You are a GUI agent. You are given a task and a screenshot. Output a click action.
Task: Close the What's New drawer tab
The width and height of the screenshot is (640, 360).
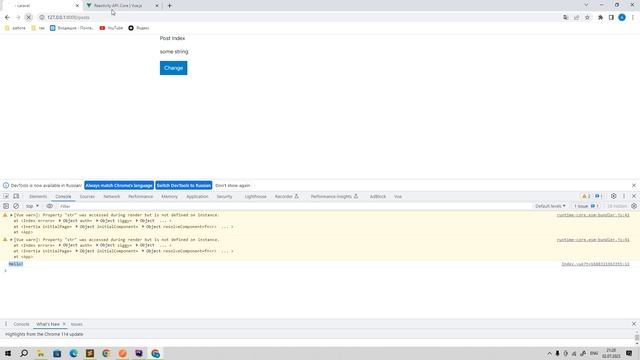(x=64, y=324)
